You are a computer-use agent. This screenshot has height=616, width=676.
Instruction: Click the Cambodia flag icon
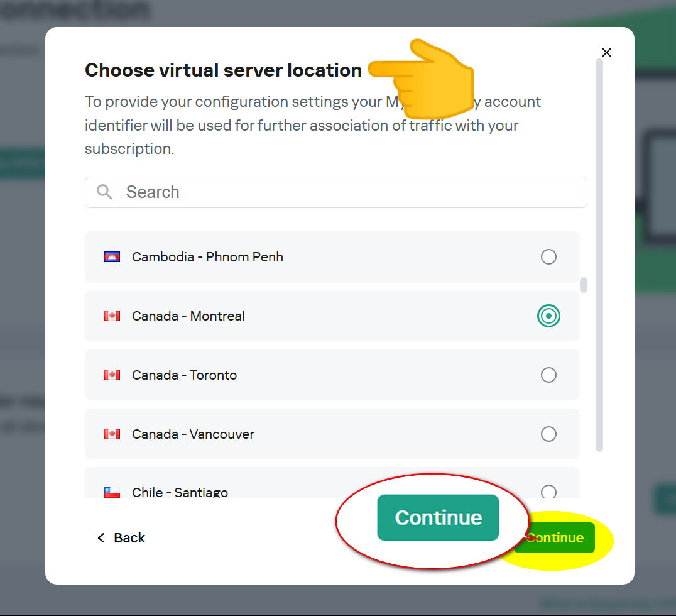click(112, 256)
